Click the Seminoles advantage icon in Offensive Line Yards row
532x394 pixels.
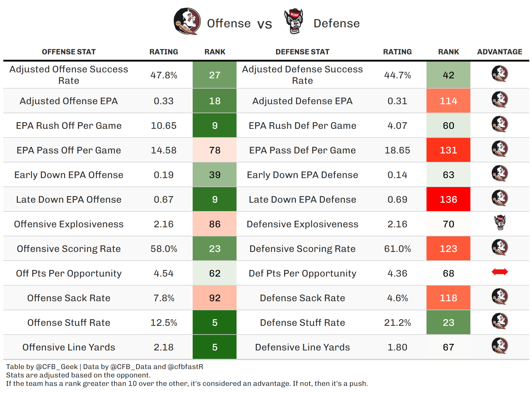500,346
